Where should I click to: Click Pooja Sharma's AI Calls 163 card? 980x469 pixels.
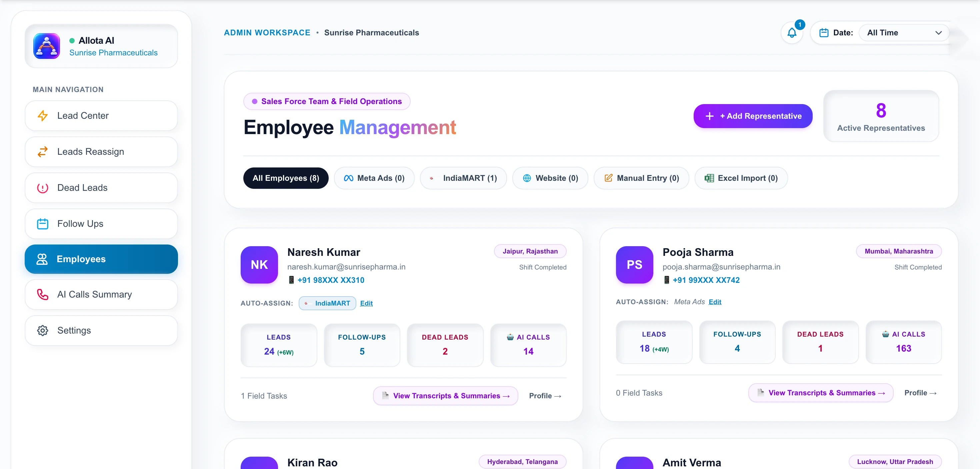(904, 342)
